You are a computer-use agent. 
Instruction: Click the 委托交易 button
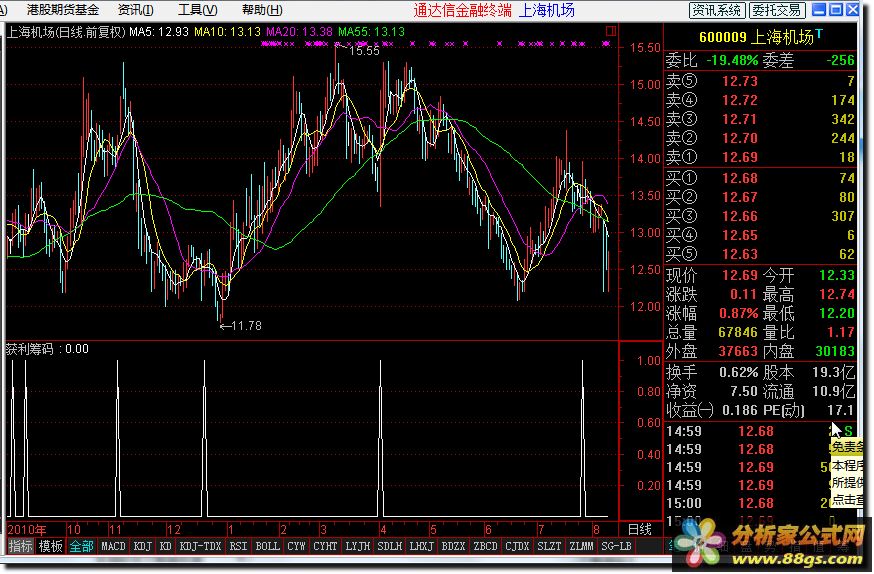pos(776,10)
